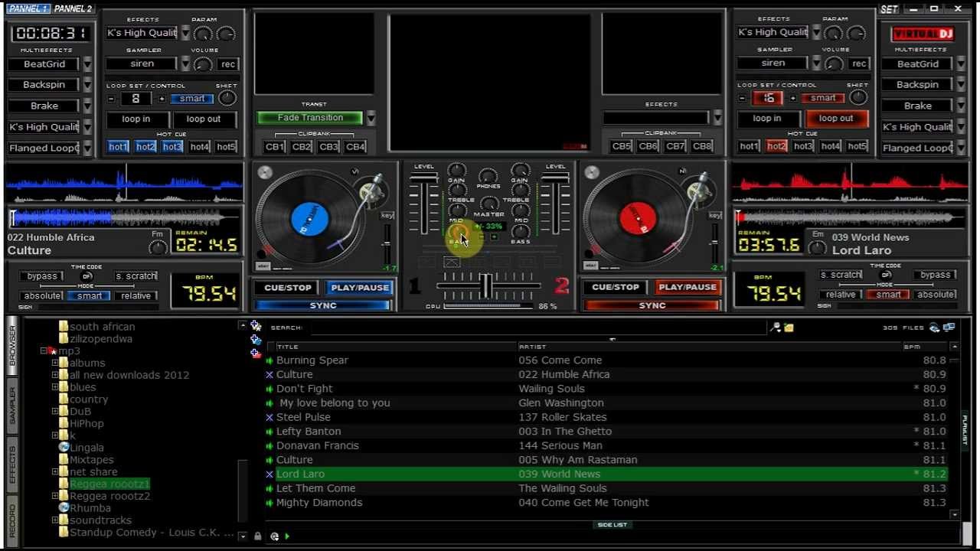Click left deck sampler volume knob
980x551 pixels.
tap(202, 64)
